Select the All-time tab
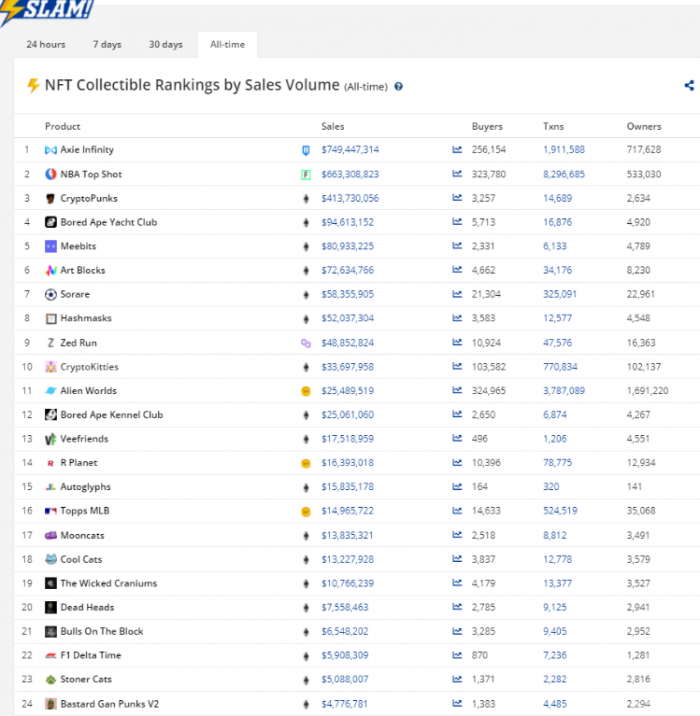 pos(227,44)
